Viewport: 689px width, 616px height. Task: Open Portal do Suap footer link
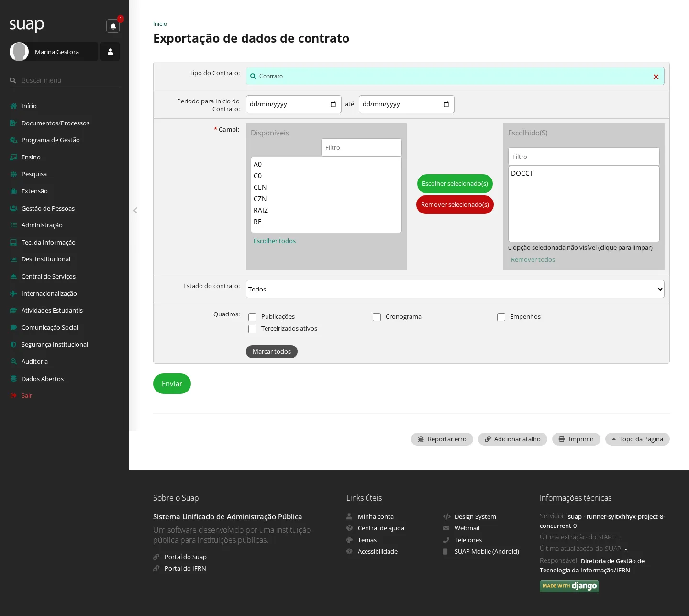186,557
